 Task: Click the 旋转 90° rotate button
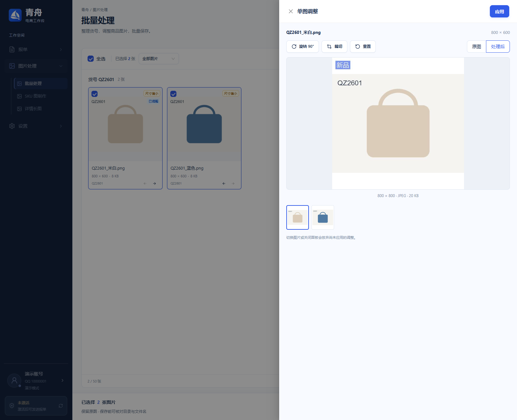click(302, 47)
